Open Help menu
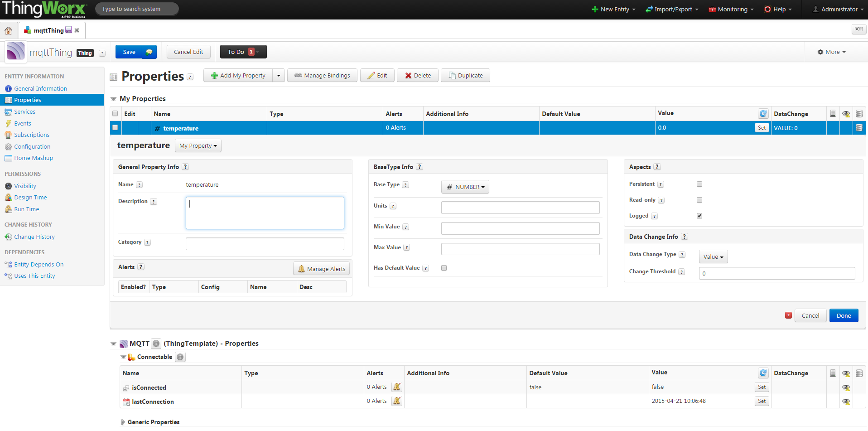 click(x=778, y=9)
